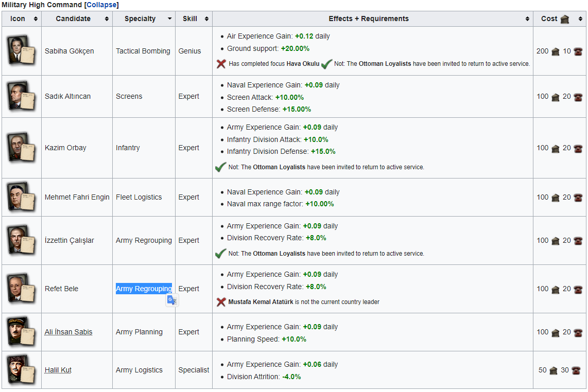Viewport: 588px width, 392px height.
Task: Click the command power phone icon beside 10
Action: 578,51
